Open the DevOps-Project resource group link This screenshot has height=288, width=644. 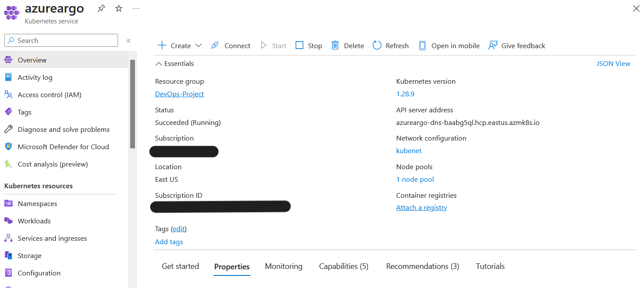click(x=179, y=94)
